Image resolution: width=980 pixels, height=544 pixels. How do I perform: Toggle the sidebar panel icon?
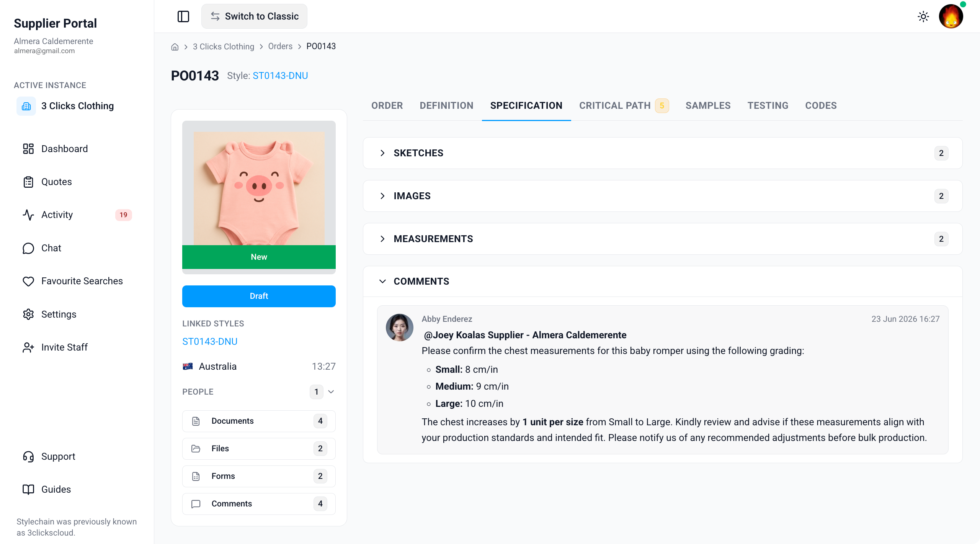183,16
